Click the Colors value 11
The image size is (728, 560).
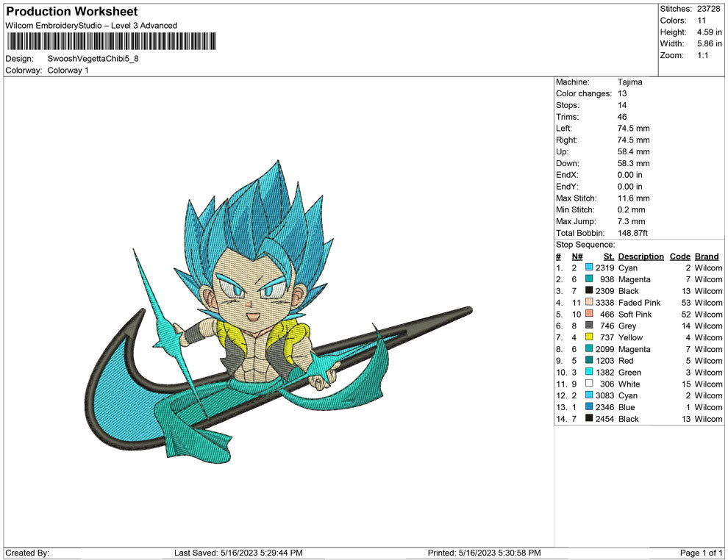(x=701, y=21)
